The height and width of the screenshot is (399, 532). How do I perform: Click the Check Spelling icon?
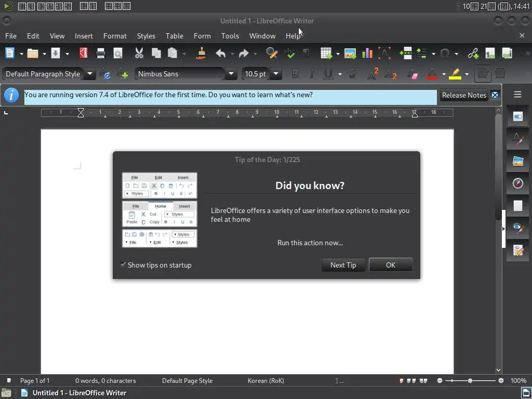(289, 54)
